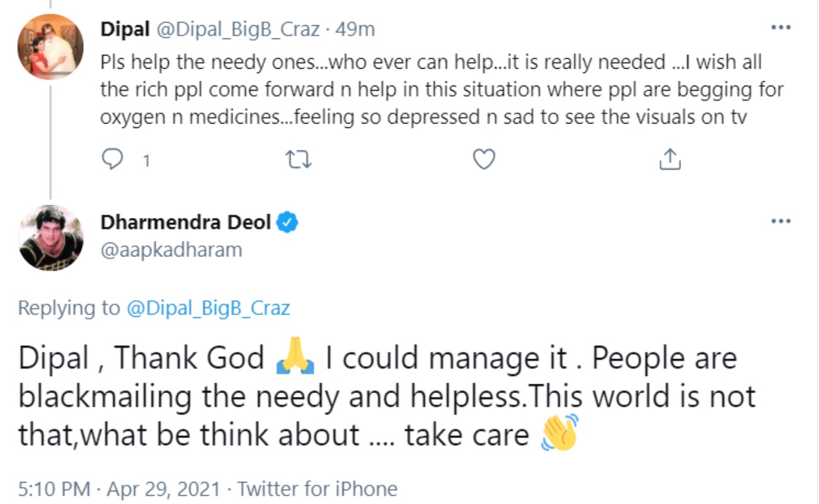Image resolution: width=819 pixels, height=504 pixels.
Task: Open Dharmendra Deol's profile picture
Action: pos(50,238)
